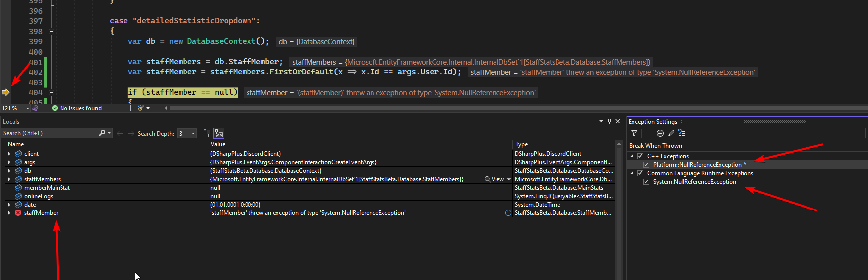Expand the db variable row

click(9, 171)
